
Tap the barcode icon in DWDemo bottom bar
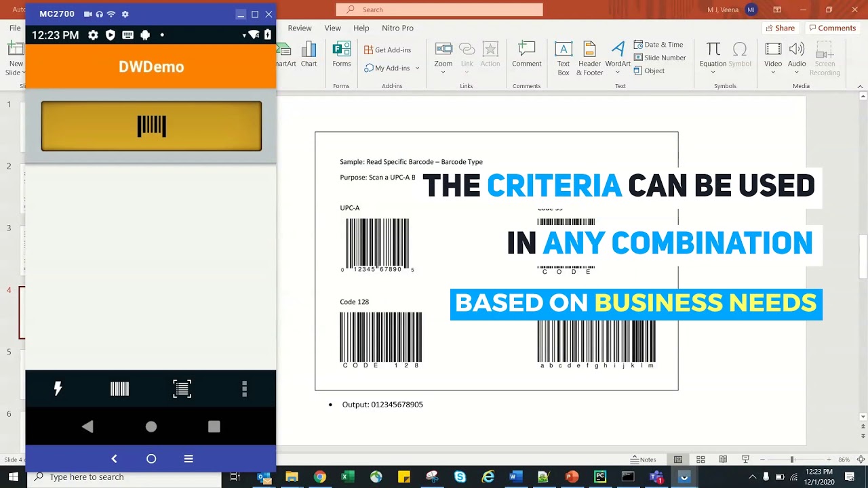[119, 388]
